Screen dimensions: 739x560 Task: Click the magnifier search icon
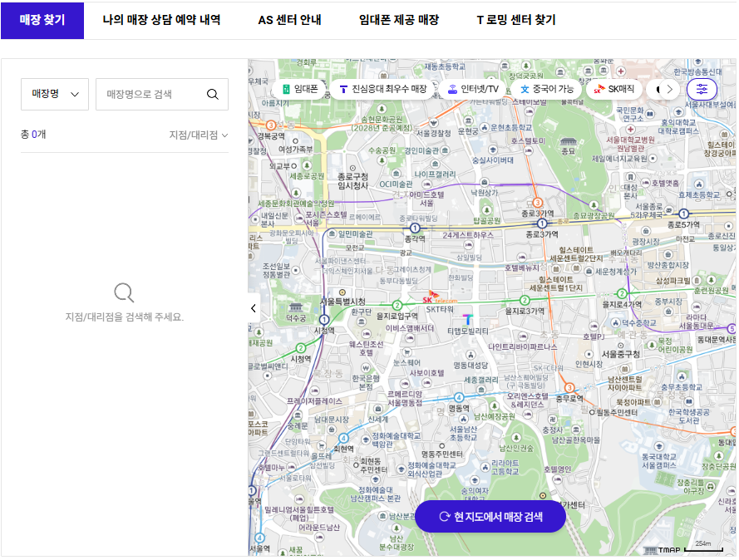(x=213, y=94)
